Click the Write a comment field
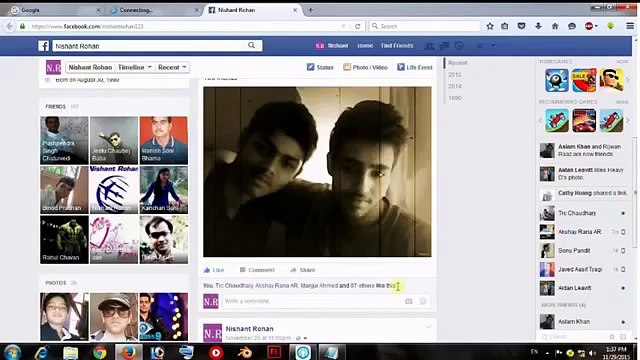This screenshot has height=360, width=640. pos(313,301)
